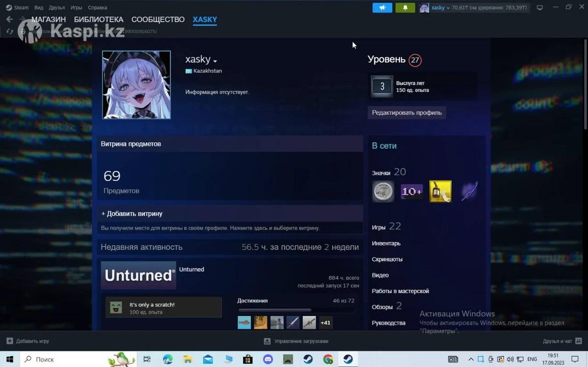Click the Unturned game banner
Viewport: 588px width, 367px height.
[x=138, y=275]
